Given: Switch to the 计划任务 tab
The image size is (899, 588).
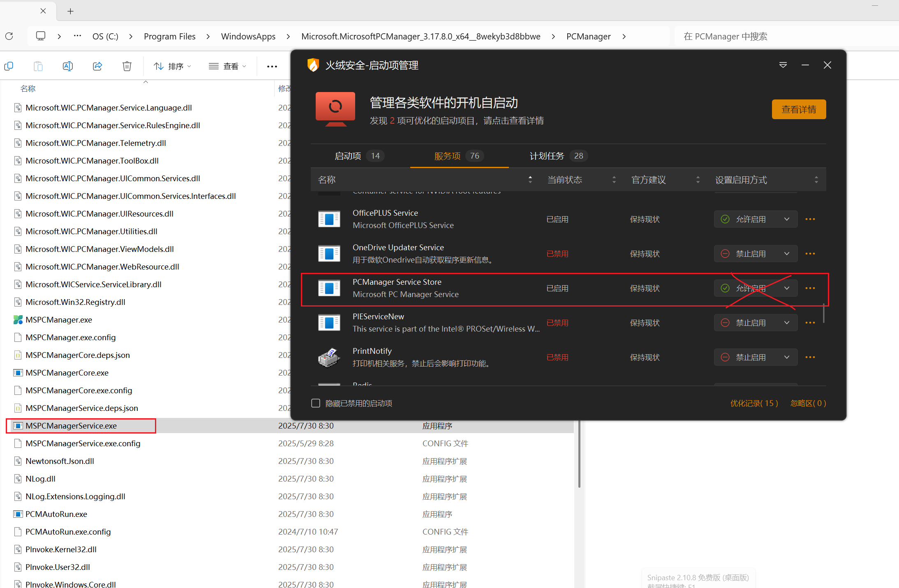Looking at the screenshot, I should click(x=559, y=156).
